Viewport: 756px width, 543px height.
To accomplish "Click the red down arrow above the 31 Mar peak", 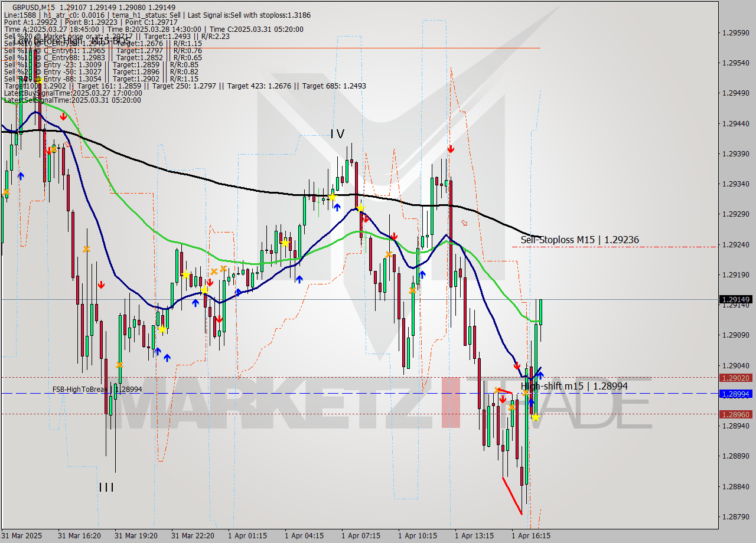I will point(64,116).
